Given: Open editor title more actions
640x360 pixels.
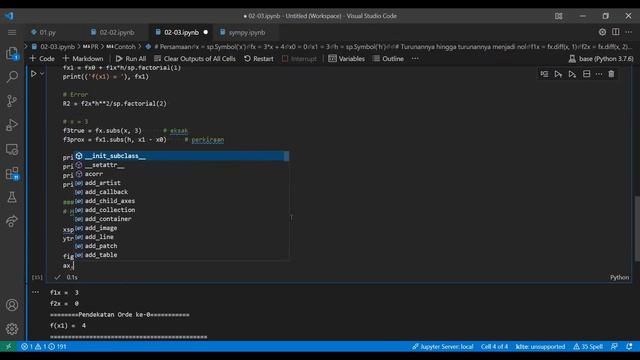Looking at the screenshot, I should 629,32.
